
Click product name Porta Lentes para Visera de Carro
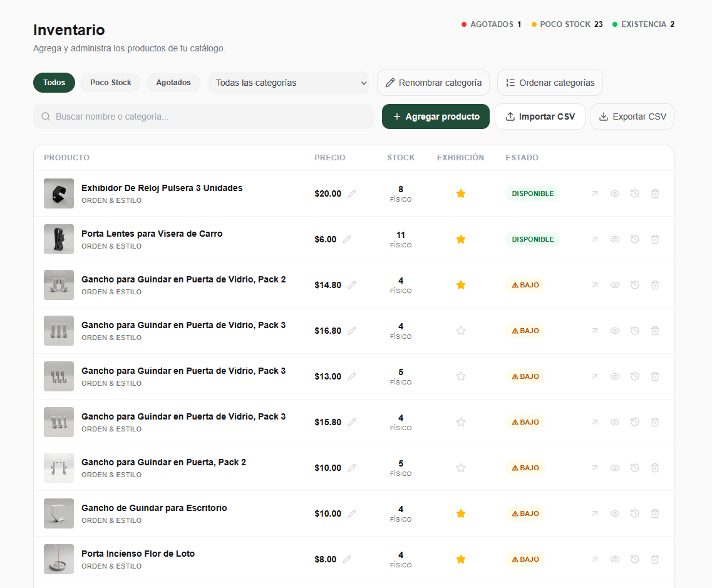click(152, 234)
